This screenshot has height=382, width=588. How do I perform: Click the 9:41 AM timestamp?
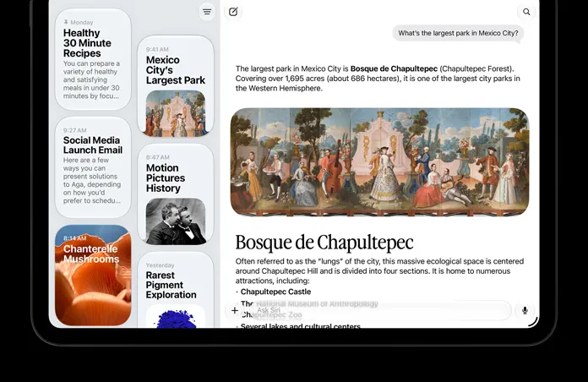(x=157, y=50)
